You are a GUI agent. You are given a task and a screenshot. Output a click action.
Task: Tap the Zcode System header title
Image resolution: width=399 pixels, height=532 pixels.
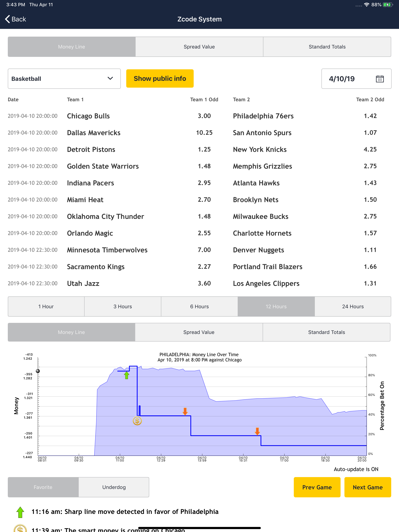[199, 19]
